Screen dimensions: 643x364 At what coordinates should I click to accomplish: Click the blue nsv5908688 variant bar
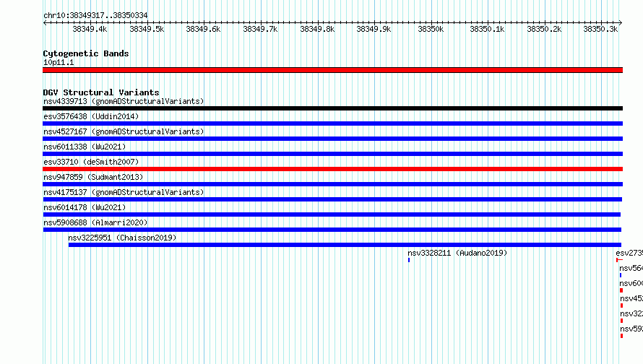[x=332, y=230]
